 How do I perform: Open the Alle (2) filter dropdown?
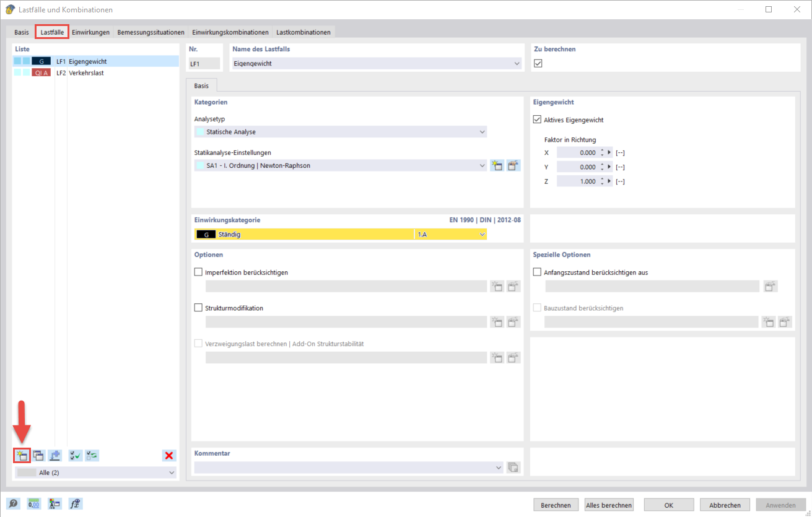172,472
